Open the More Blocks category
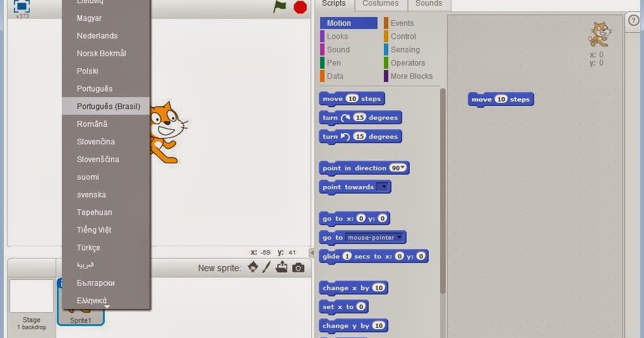The width and height of the screenshot is (644, 338). (x=412, y=76)
